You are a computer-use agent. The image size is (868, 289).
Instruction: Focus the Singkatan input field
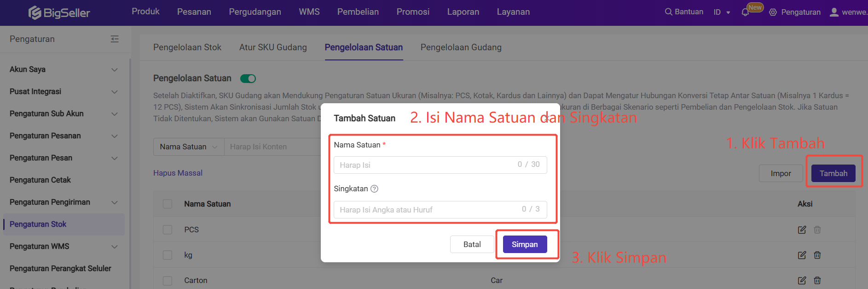tap(440, 210)
